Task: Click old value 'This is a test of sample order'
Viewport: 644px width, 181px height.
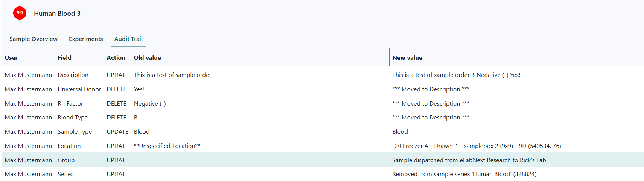Action: [x=172, y=75]
